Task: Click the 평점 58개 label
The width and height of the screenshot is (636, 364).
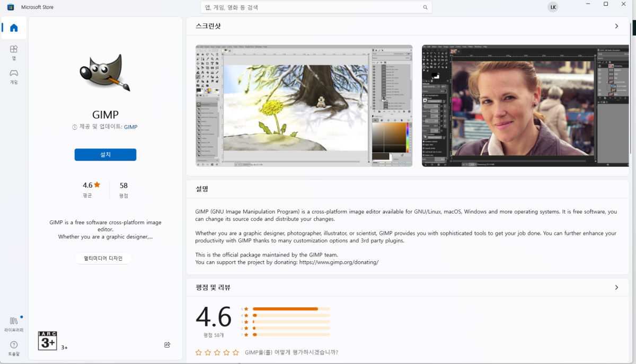Action: (x=214, y=335)
